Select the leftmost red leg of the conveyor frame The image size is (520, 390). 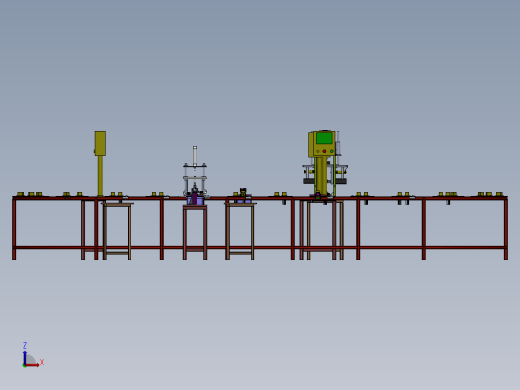[x=14, y=229]
